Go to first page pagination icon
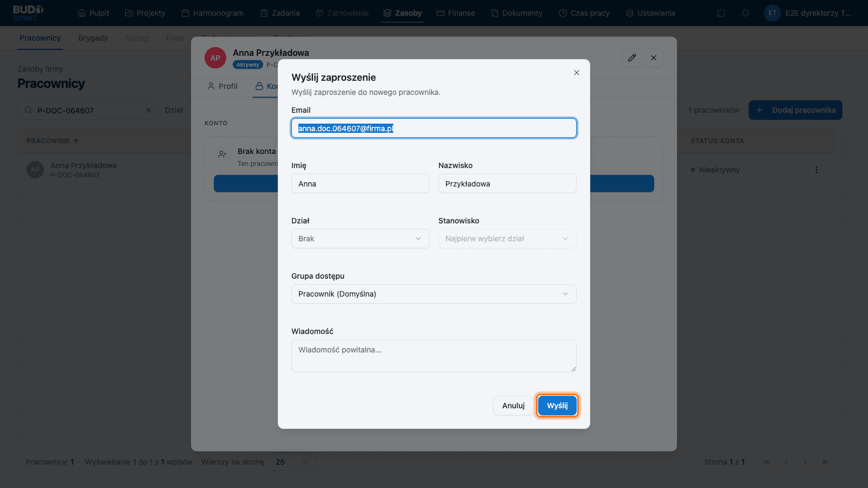Image resolution: width=868 pixels, height=488 pixels. pyautogui.click(x=767, y=462)
